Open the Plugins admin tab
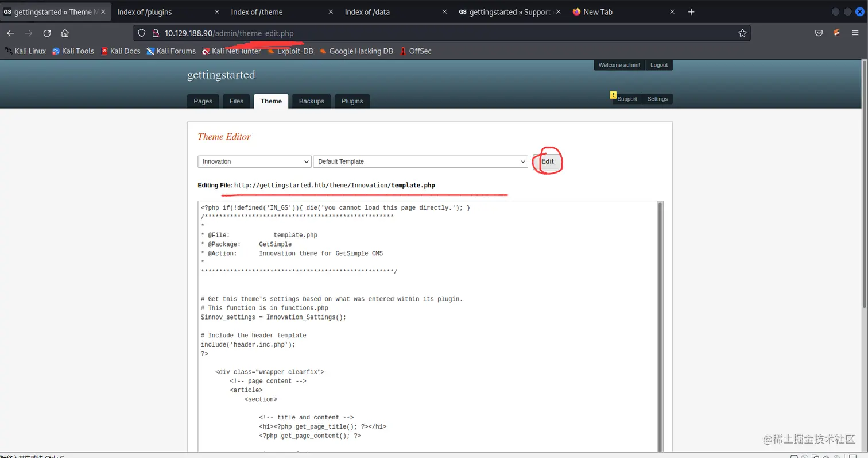868x458 pixels. (x=352, y=101)
